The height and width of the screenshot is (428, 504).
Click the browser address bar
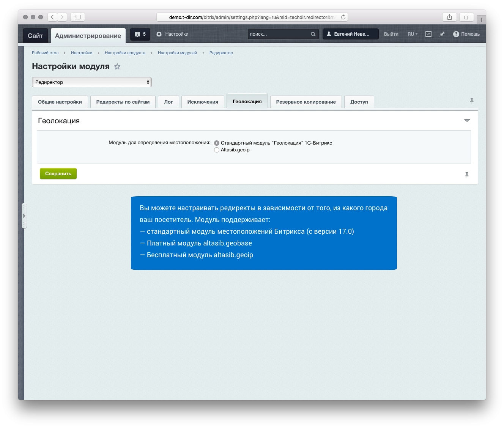point(252,17)
